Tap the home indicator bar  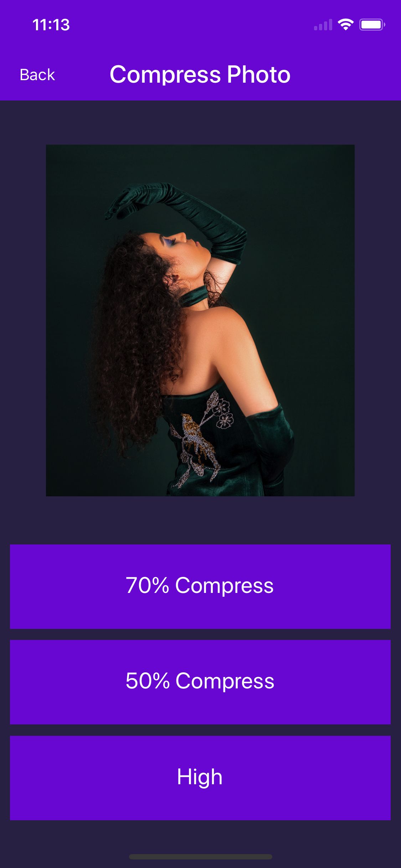click(201, 857)
